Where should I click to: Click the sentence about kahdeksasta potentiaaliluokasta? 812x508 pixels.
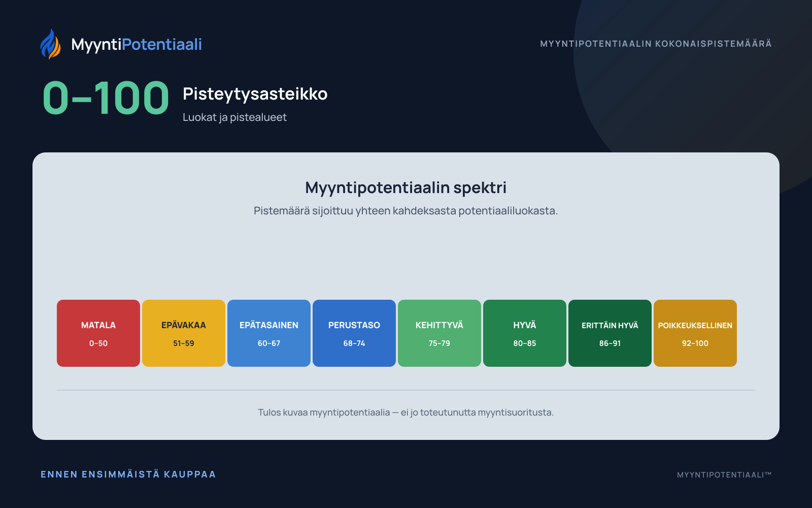(406, 211)
